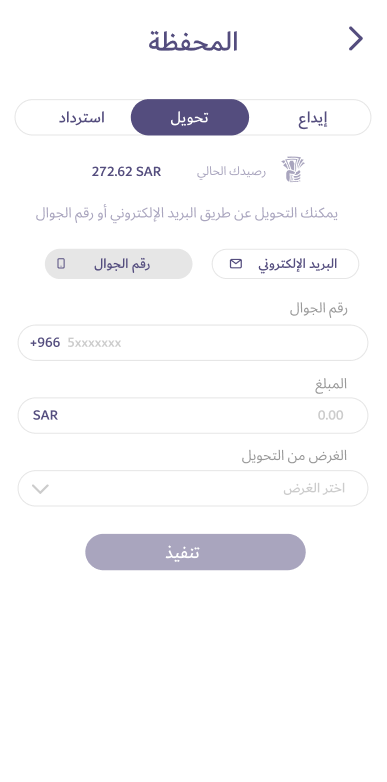Open the اختر الغرض purpose dropdown
This screenshot has height=782, width=387.
[193, 488]
